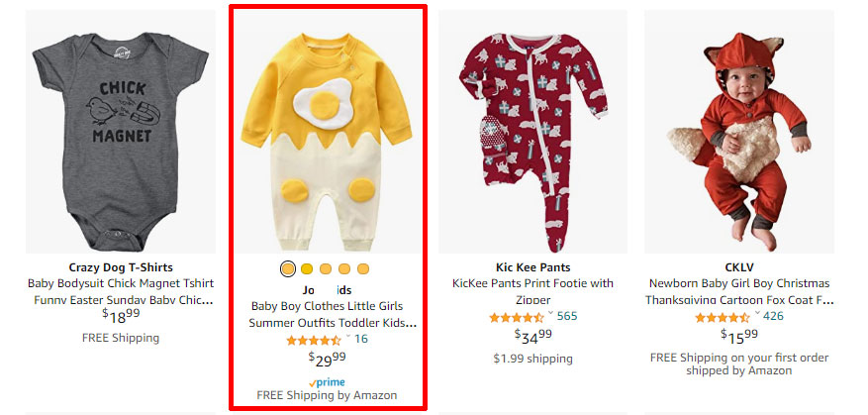Expand rating dropdown for fox coat

pos(756,315)
